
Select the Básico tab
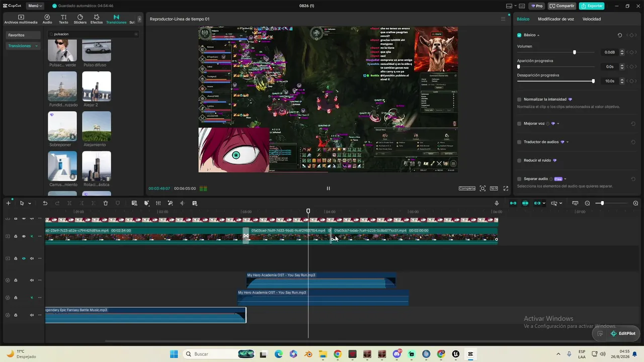523,19
